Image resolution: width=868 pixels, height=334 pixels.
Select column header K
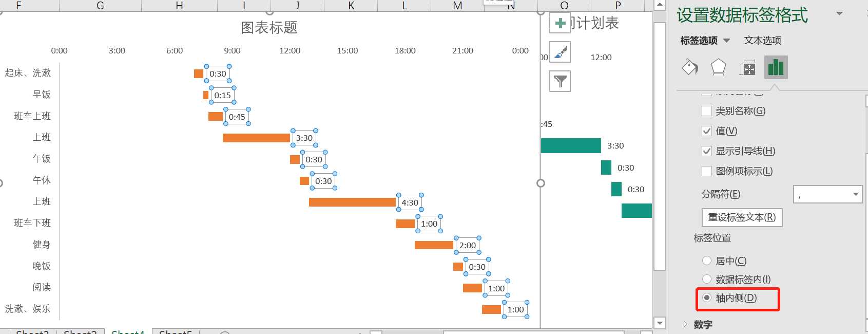click(x=351, y=6)
